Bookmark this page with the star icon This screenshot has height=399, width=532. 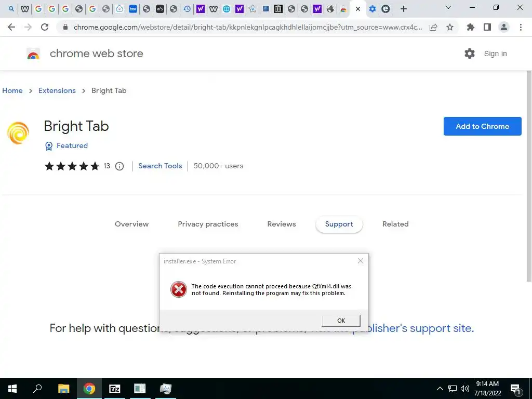coord(450,27)
